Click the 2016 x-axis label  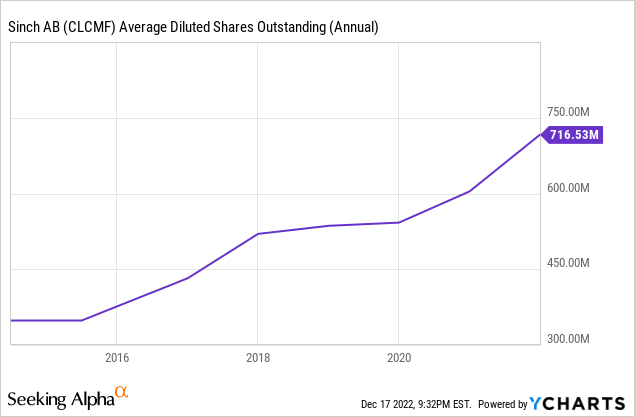(117, 356)
